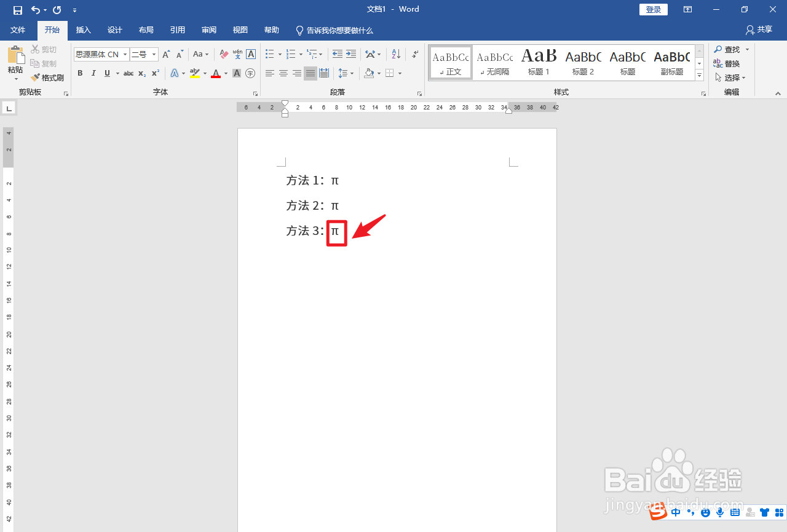Shrink font size with the smaller A icon
787x532 pixels.
point(180,55)
